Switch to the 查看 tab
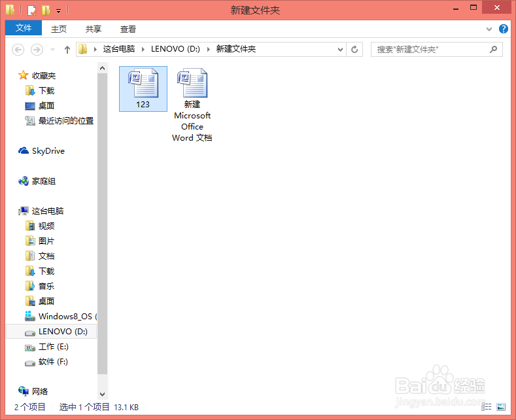The image size is (516, 420). (x=128, y=29)
